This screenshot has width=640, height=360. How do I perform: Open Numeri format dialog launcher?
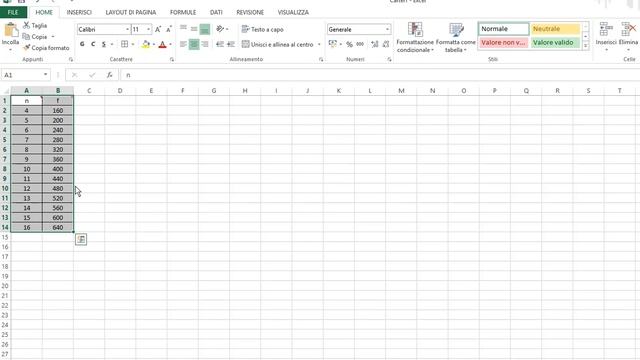coord(389,60)
